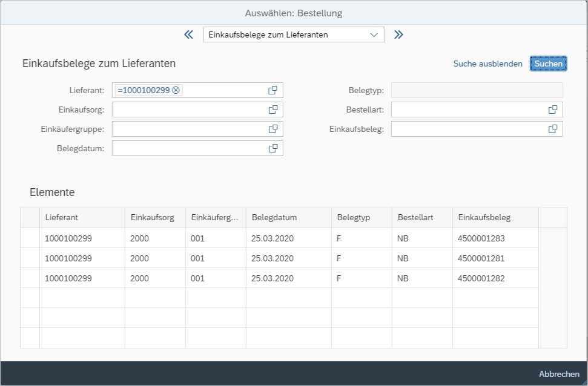The height and width of the screenshot is (386, 588).
Task: Open value help icon for Einkaufsbeleg
Action: 552,129
